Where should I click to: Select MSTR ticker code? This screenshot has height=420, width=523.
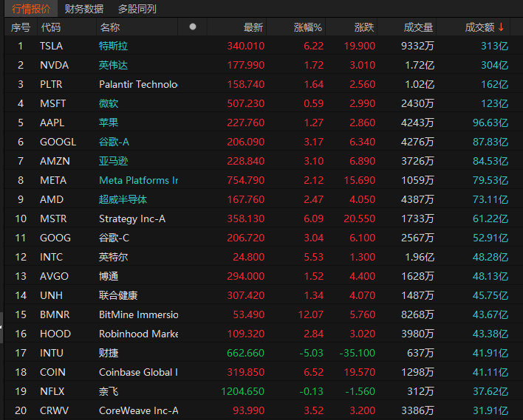53,218
